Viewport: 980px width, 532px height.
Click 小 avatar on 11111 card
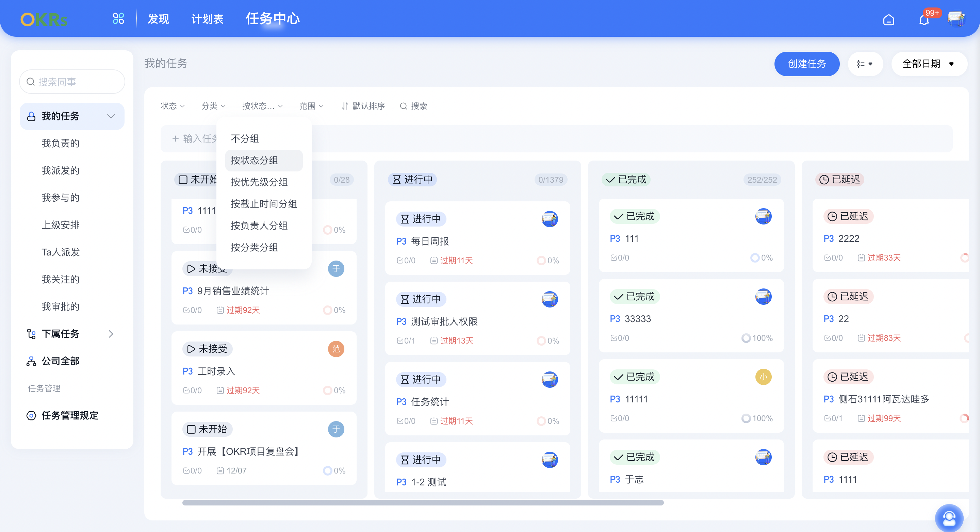(x=763, y=377)
